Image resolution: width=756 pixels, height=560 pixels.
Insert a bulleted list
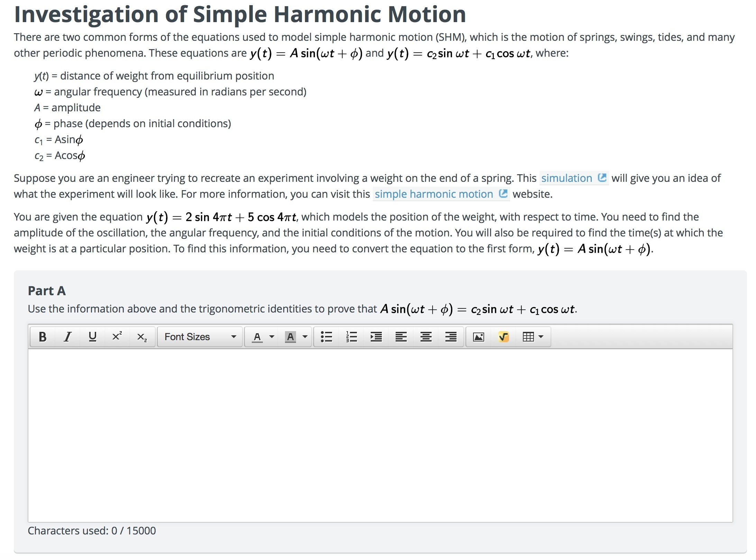pos(326,337)
